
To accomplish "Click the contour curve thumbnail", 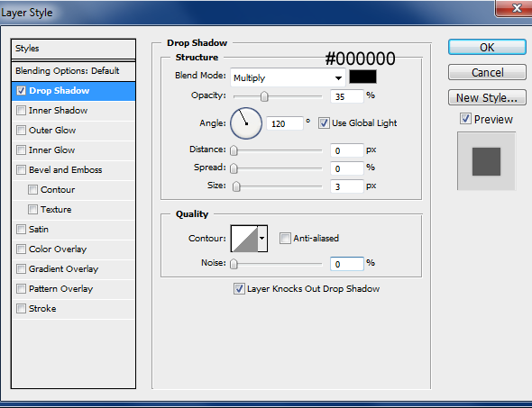I will (x=244, y=239).
